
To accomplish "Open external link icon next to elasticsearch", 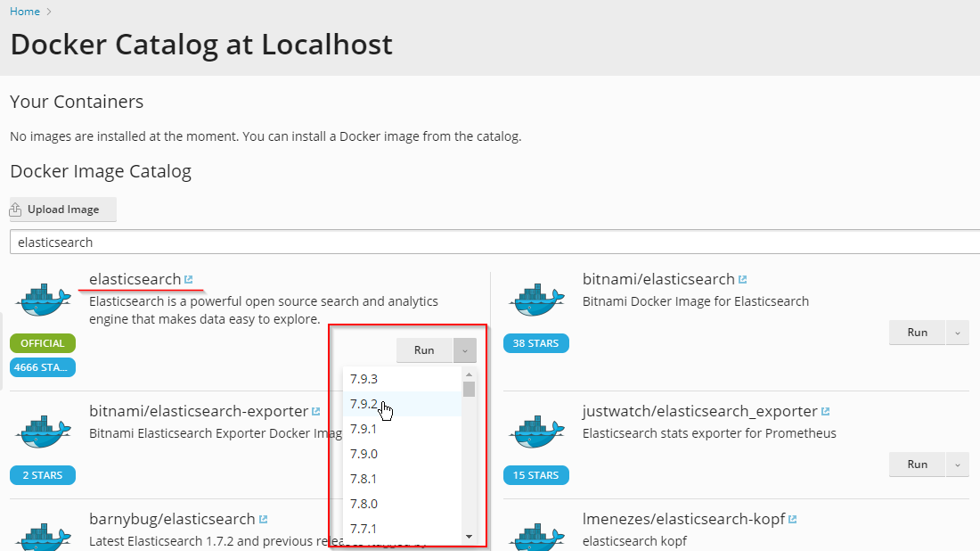I will pyautogui.click(x=188, y=280).
